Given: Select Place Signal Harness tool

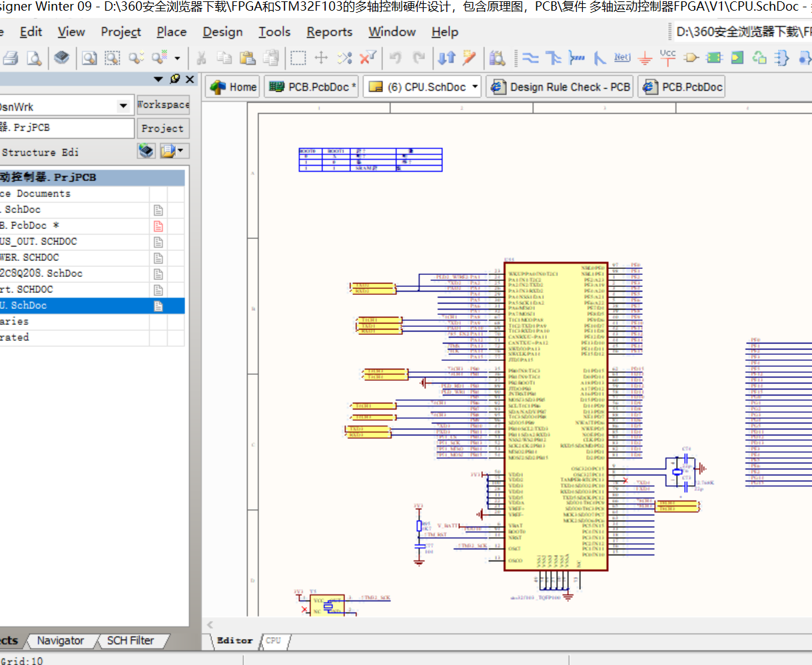Looking at the screenshot, I should click(577, 59).
